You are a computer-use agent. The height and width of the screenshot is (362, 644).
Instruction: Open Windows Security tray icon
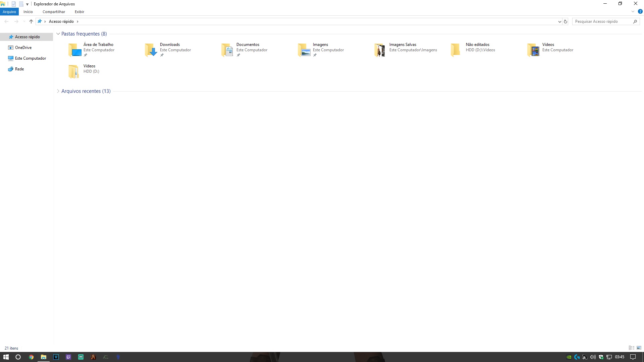pos(601,357)
